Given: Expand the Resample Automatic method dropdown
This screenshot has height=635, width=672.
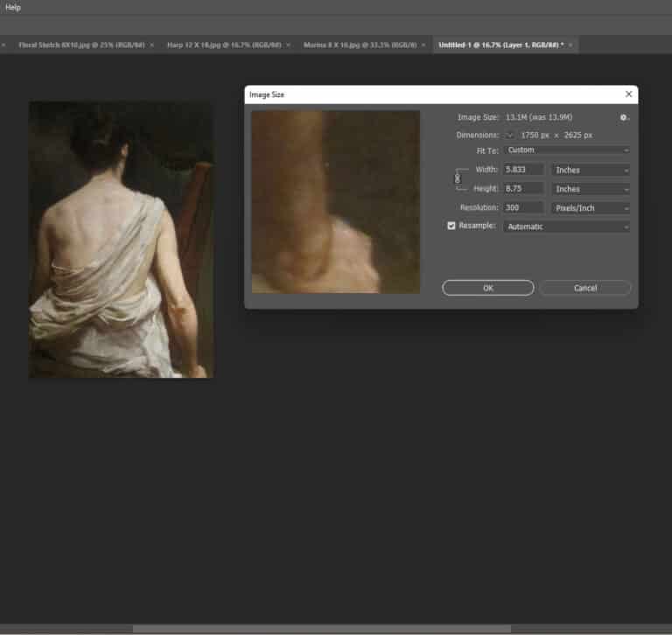Looking at the screenshot, I should click(x=567, y=227).
